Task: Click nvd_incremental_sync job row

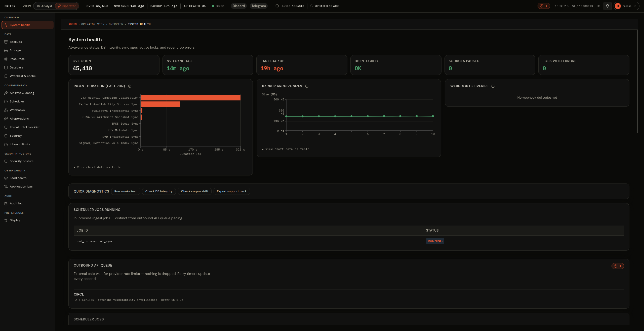Action: [x=349, y=241]
